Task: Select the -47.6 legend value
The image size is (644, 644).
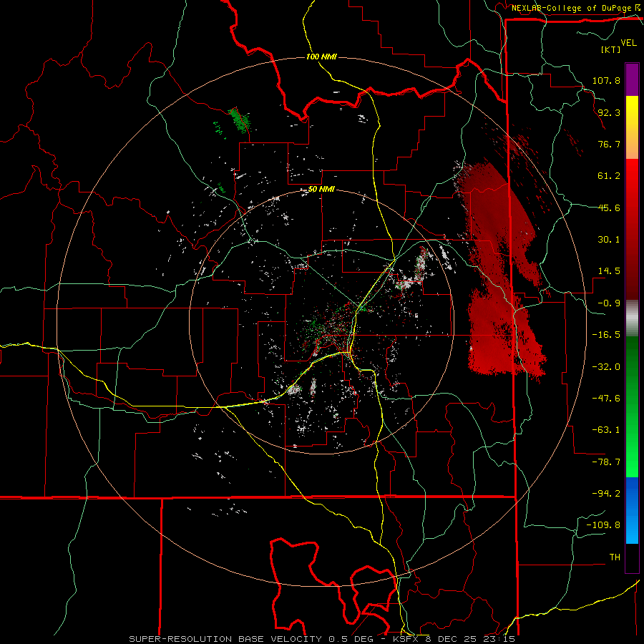Action: click(606, 399)
